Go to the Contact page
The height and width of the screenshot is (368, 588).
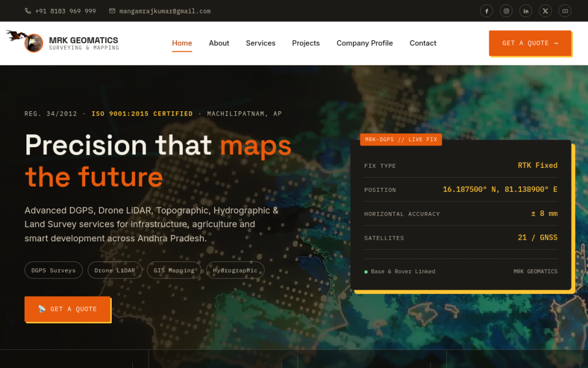click(x=423, y=43)
